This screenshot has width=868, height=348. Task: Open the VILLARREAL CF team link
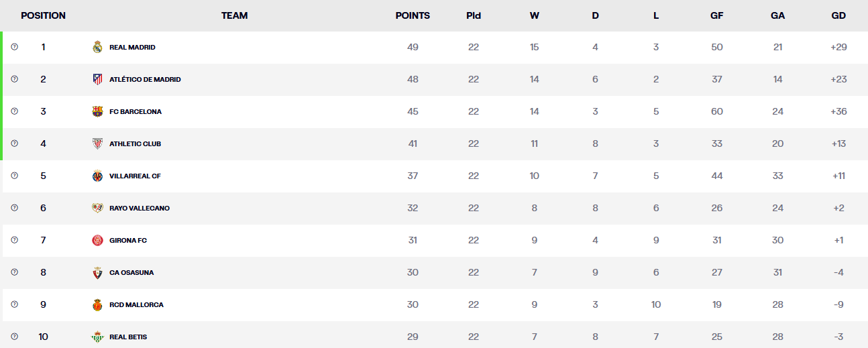click(x=135, y=176)
